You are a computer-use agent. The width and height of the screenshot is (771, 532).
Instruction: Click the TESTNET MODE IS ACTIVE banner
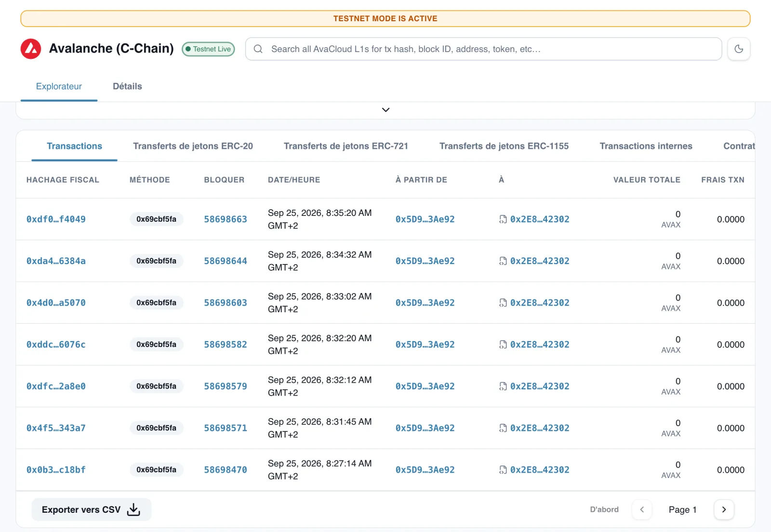[x=385, y=18]
